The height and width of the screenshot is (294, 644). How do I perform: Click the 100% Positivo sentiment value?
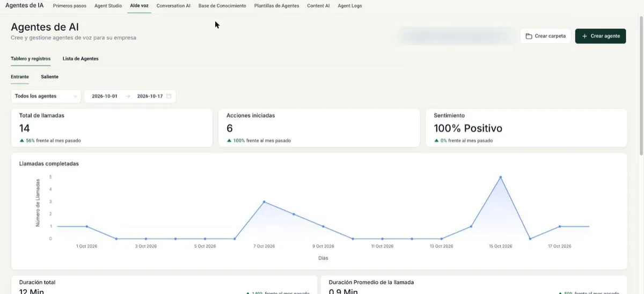[x=468, y=128]
